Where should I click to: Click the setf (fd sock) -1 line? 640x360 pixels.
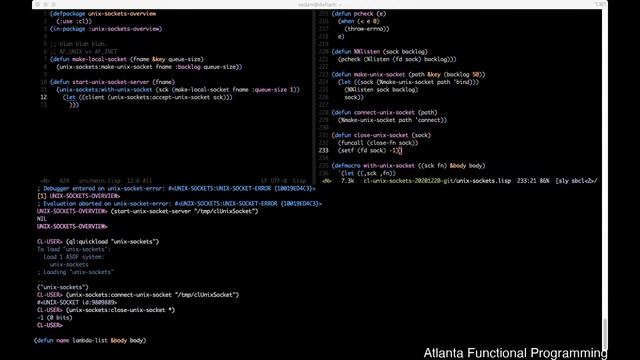370,151
